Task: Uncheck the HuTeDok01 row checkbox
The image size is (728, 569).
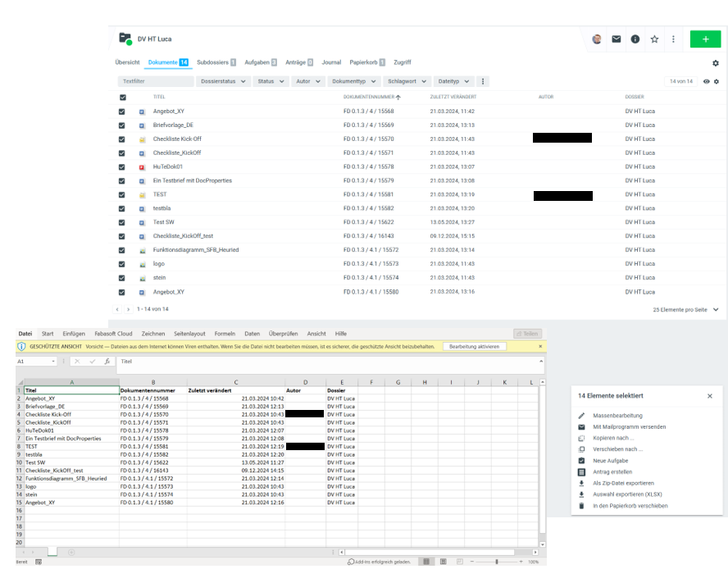Action: tap(122, 166)
